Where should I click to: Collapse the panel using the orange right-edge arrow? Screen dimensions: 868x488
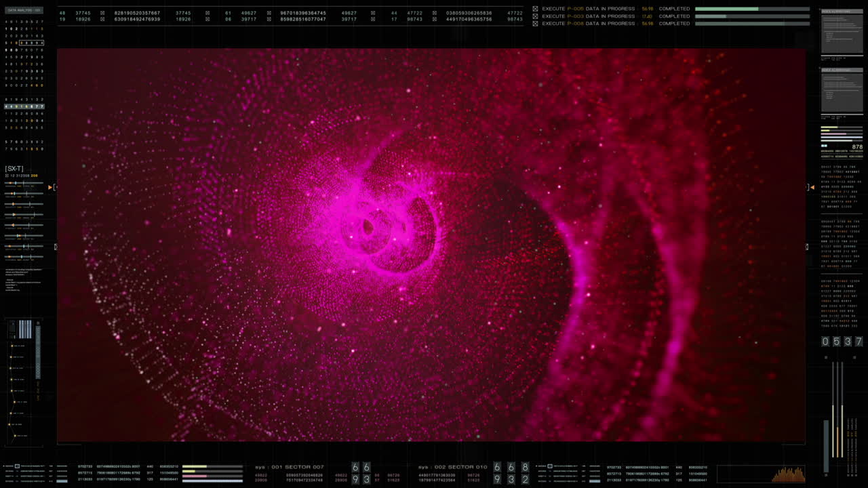pyautogui.click(x=811, y=188)
